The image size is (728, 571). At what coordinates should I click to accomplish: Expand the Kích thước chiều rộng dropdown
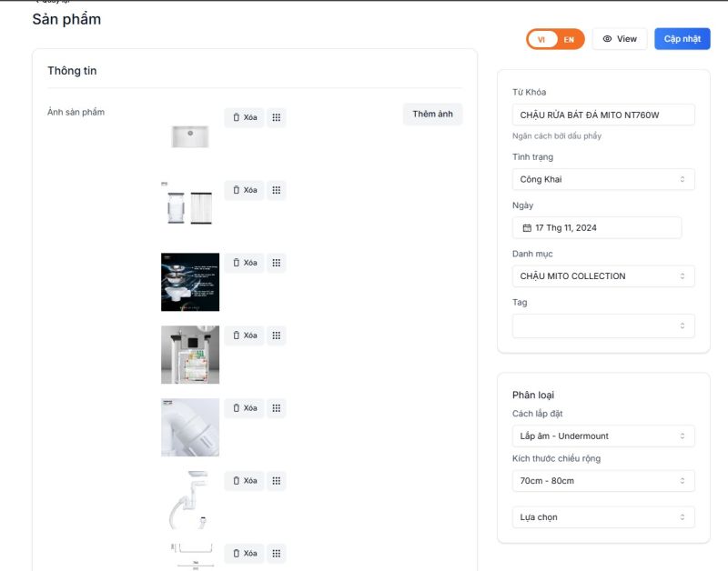602,480
